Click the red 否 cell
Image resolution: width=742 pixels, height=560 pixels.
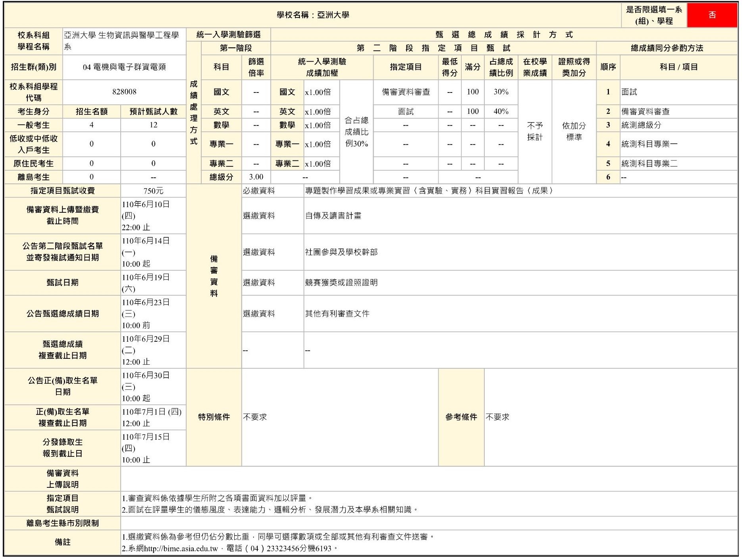[x=712, y=15]
